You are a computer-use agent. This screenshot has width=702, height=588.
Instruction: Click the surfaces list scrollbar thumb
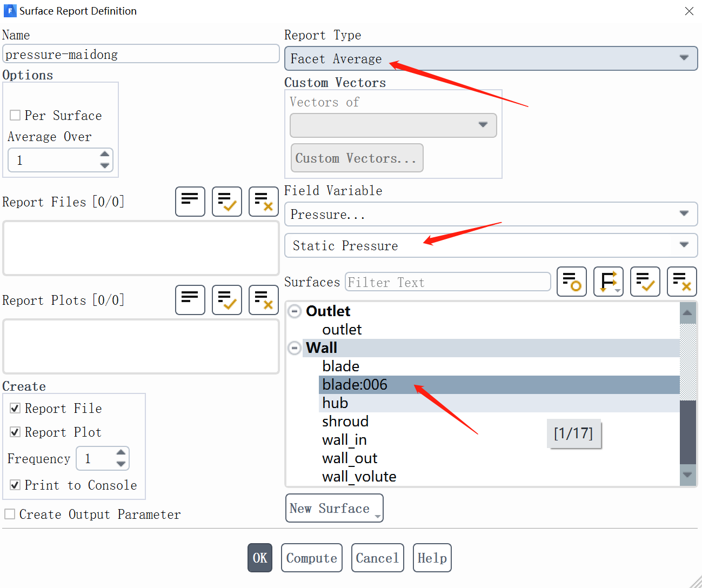point(687,431)
